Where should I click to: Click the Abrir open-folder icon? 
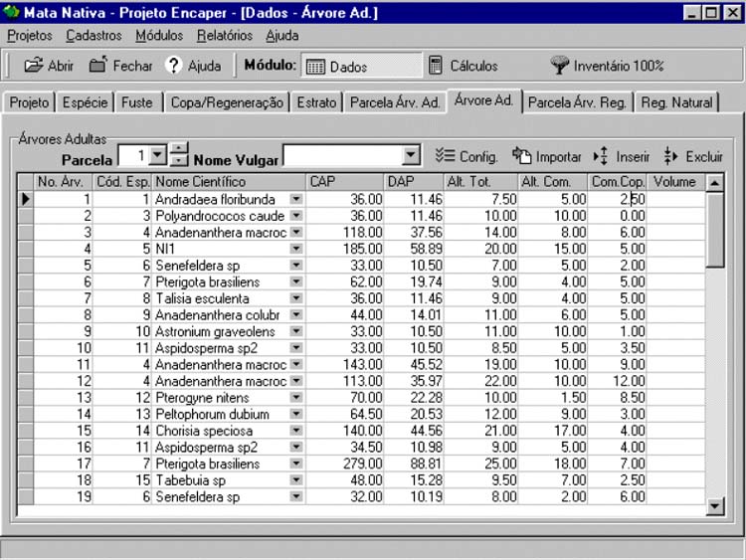[x=34, y=66]
